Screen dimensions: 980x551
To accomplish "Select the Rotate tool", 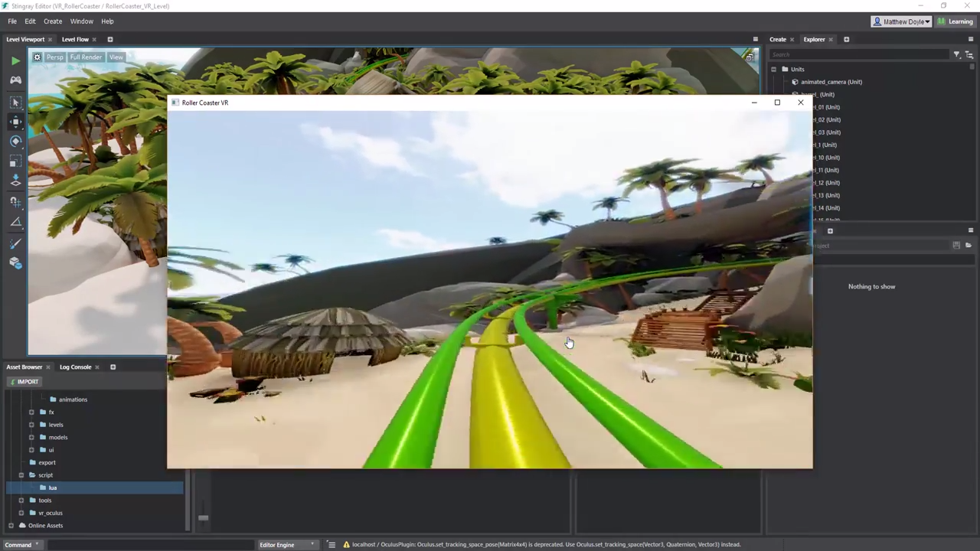I will (x=15, y=141).
